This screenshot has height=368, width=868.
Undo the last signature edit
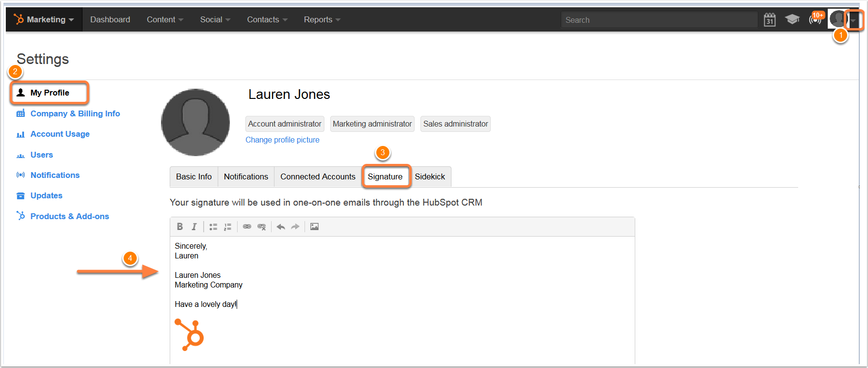(281, 226)
